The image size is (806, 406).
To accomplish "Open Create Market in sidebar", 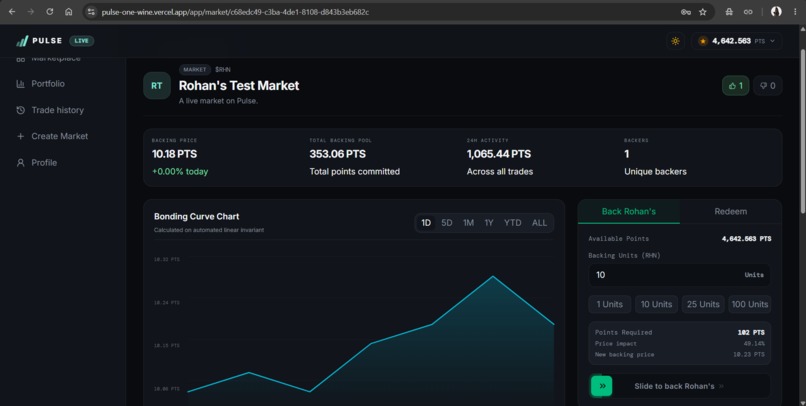I will pyautogui.click(x=52, y=136).
